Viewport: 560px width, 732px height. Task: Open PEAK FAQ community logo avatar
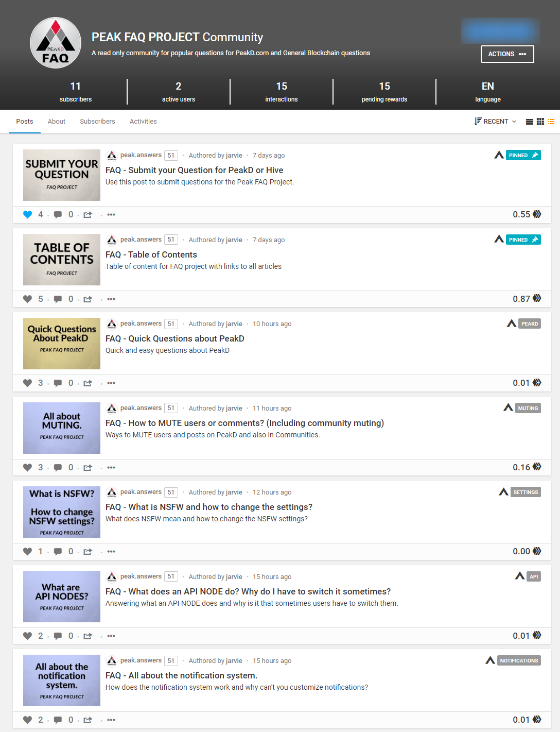56,43
